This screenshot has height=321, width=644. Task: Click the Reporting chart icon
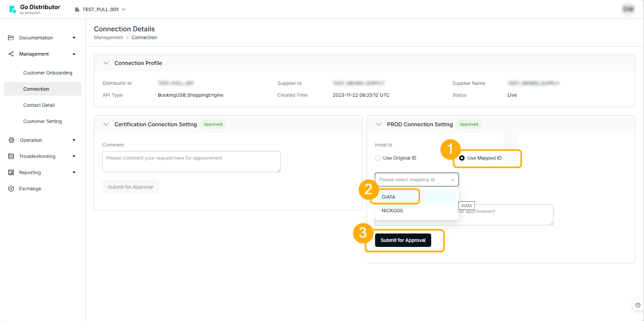[x=11, y=172]
